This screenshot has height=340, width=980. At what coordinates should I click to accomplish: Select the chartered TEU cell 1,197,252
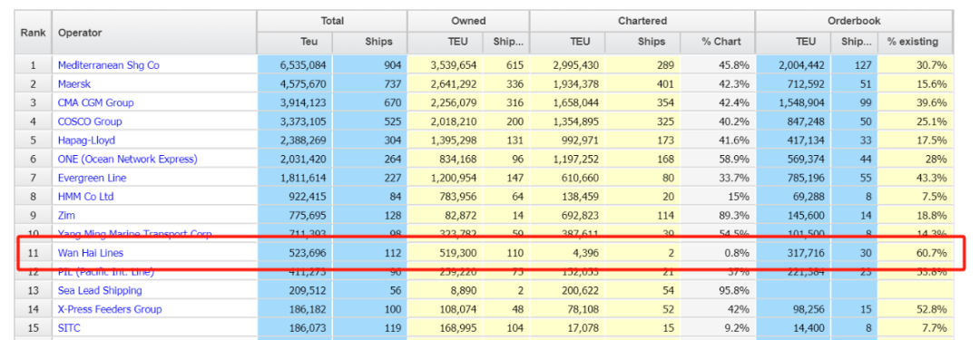click(568, 159)
